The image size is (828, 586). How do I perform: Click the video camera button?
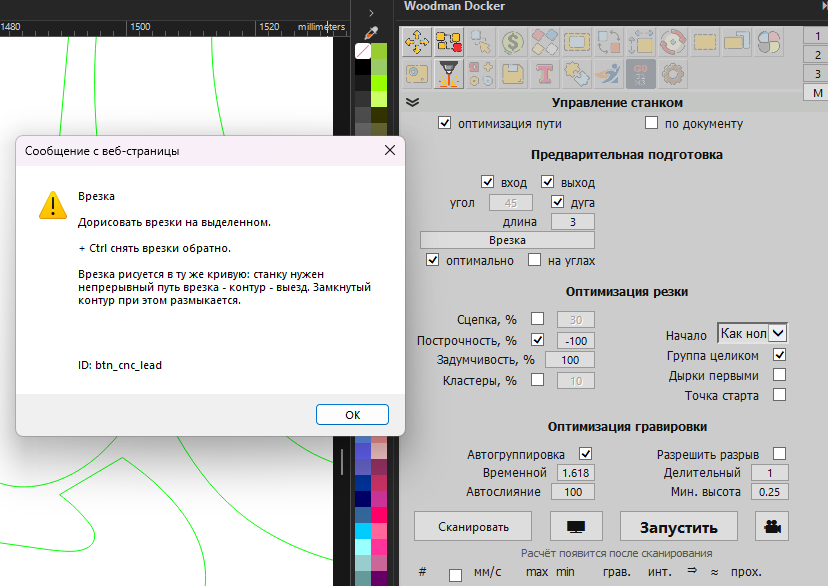point(772,526)
